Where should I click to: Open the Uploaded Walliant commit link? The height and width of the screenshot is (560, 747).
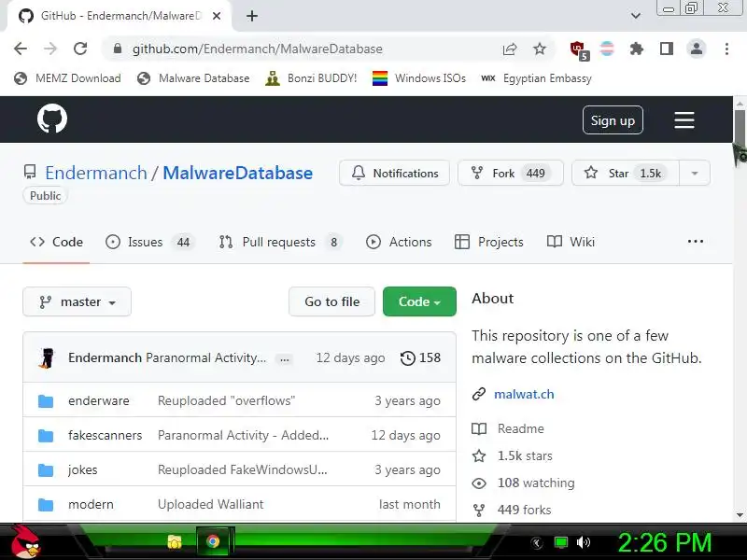pos(211,504)
